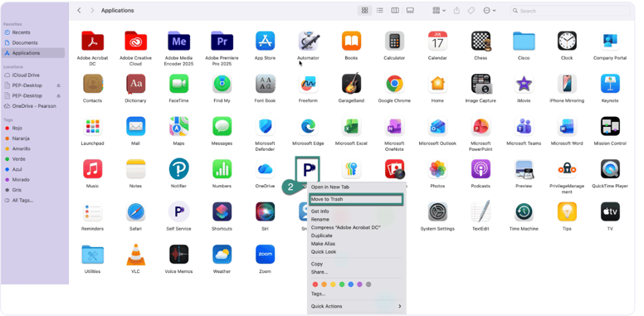The height and width of the screenshot is (316, 644).
Task: Select the Zoom app icon
Action: pos(265,255)
